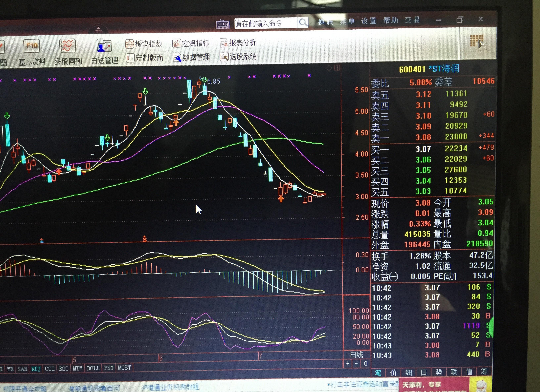Click the 5 month marker on time axis

[74, 359]
